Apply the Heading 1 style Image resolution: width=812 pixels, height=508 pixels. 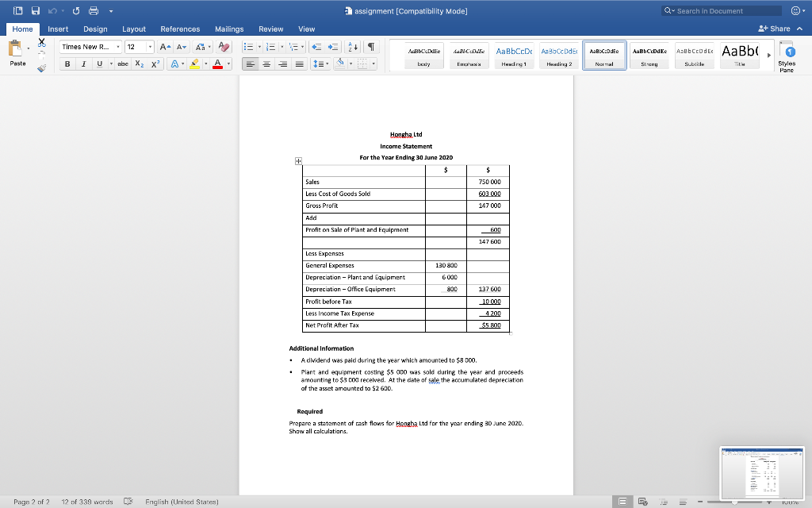point(514,56)
